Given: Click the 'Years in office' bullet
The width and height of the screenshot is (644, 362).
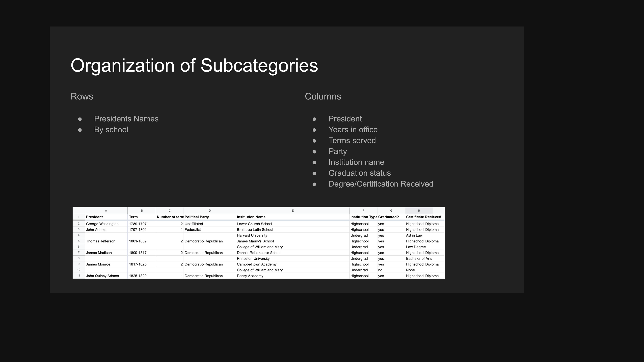Looking at the screenshot, I should (x=353, y=130).
